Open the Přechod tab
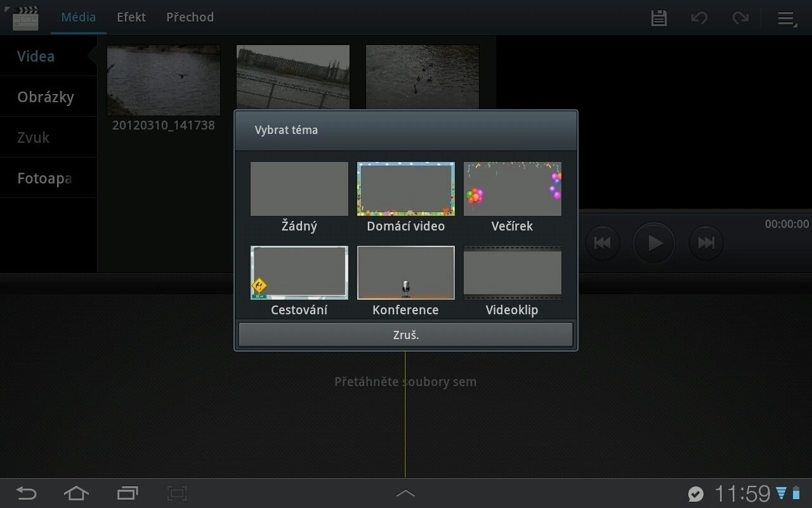 [190, 17]
